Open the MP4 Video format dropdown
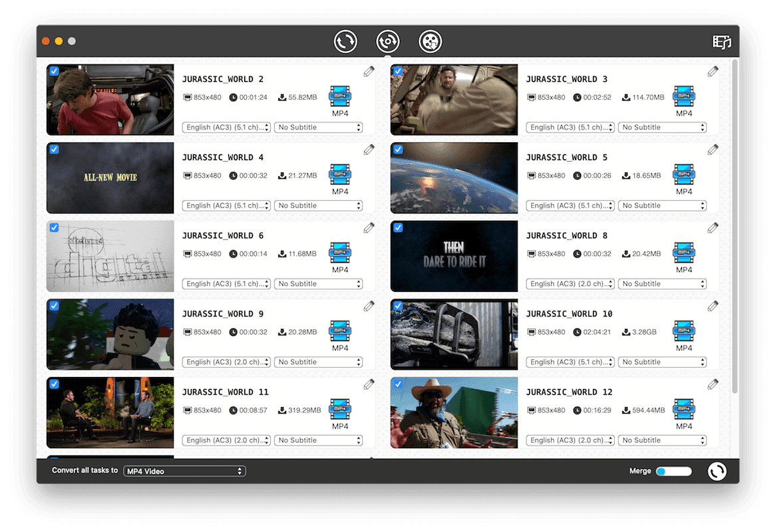 coord(184,471)
